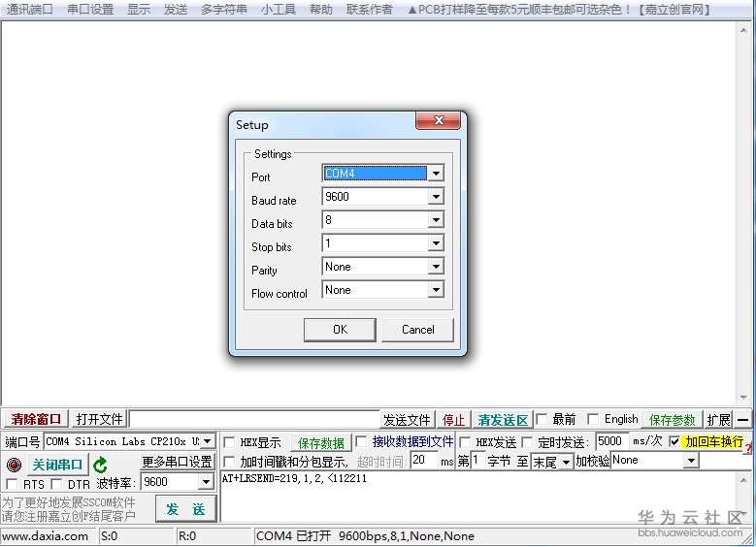
Task: Open the 发送 menu
Action: (x=176, y=9)
